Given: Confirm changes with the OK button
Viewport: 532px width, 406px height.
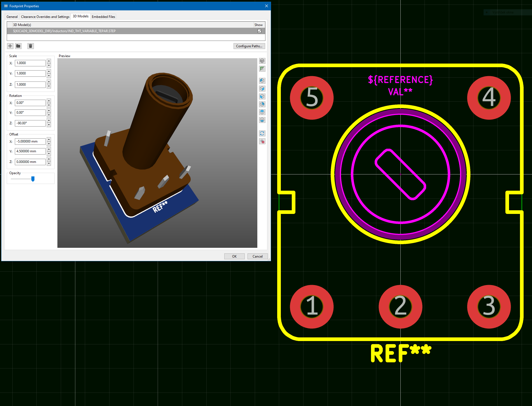Looking at the screenshot, I should 234,256.
